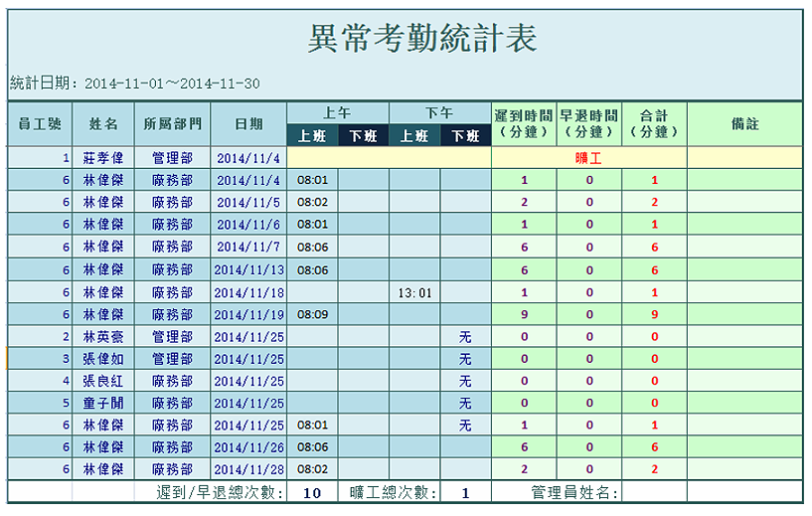Click the 下午 header cell
The image size is (812, 516).
[x=439, y=112]
